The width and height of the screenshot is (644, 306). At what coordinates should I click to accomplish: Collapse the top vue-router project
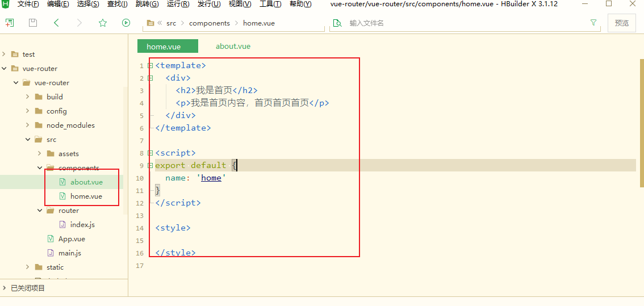click(4, 69)
